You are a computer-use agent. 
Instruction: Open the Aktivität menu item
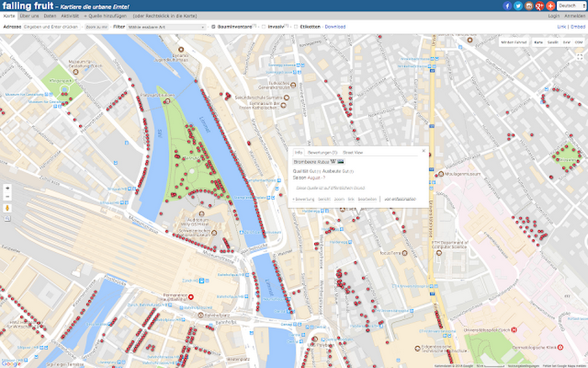(x=70, y=16)
